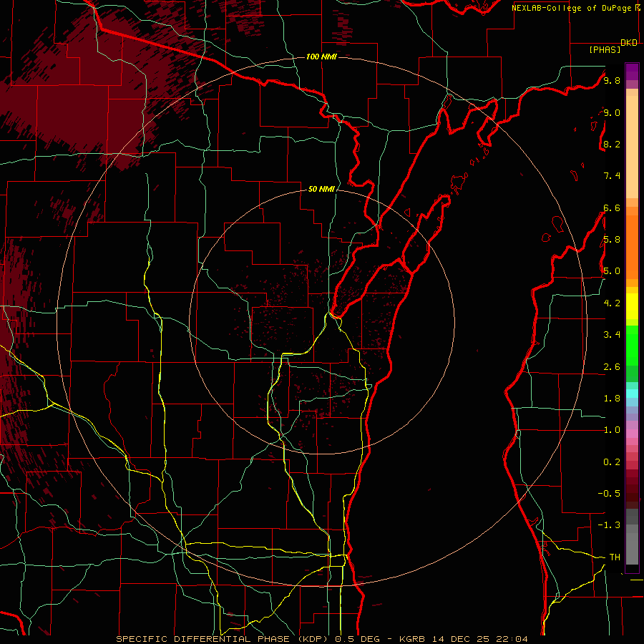Screen dimensions: 644x644
Task: Pick the light peach segment of color bar
Action: 632,148
